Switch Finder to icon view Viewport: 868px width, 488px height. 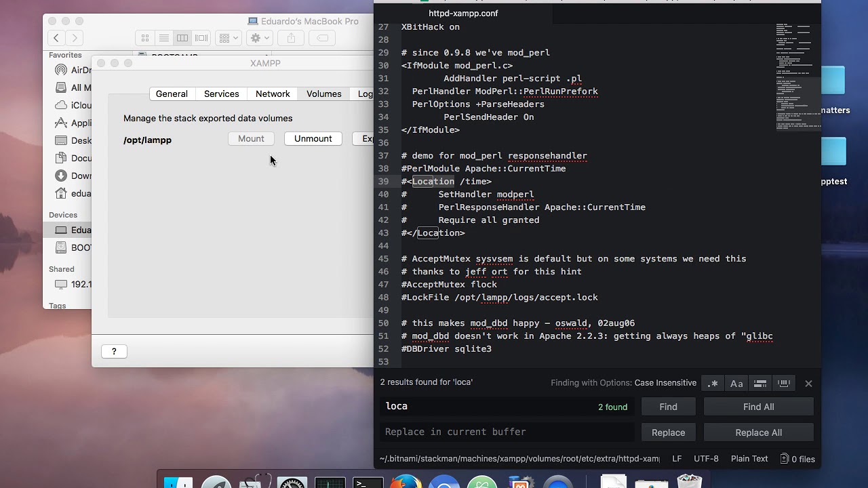click(145, 39)
